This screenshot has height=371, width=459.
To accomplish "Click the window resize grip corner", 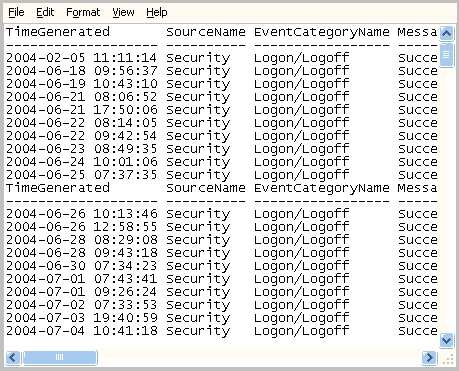I will 448,359.
